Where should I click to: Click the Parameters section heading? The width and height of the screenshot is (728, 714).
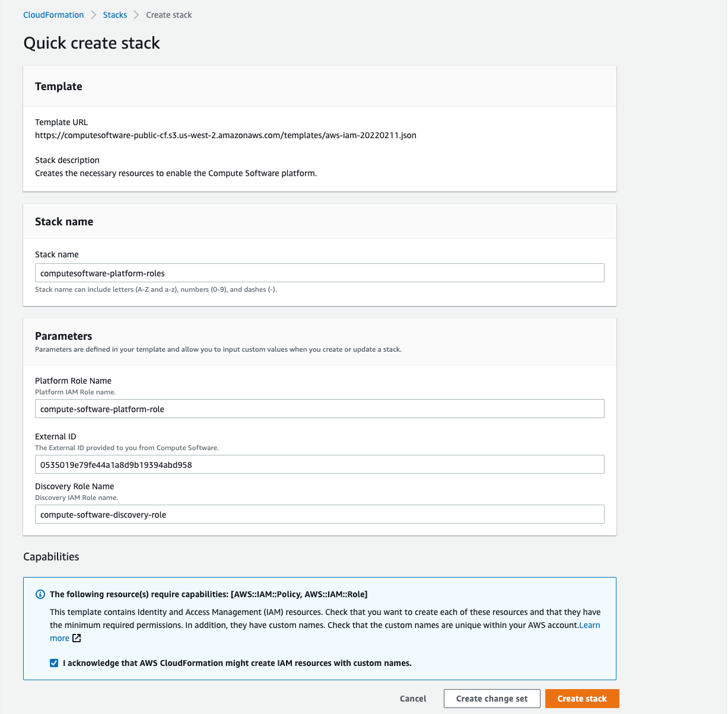click(x=63, y=336)
